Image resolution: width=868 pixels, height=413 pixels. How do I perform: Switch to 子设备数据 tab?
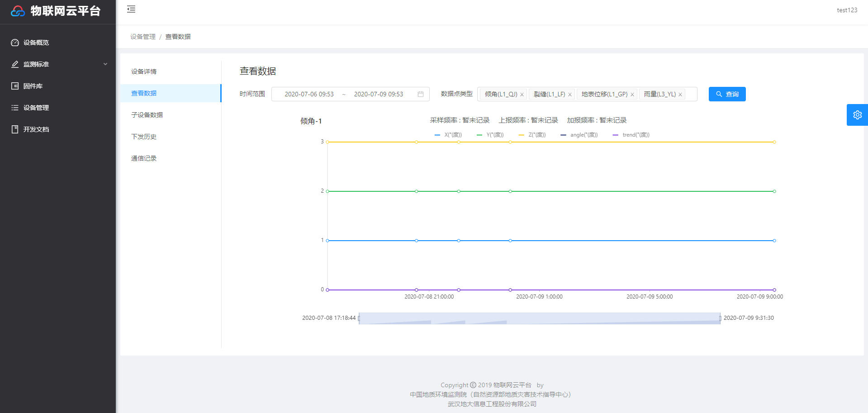click(x=171, y=115)
